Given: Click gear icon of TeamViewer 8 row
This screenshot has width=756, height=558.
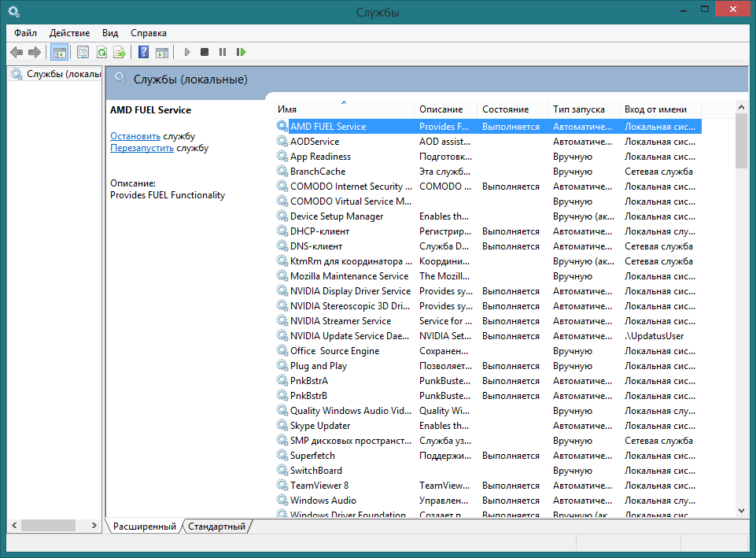Looking at the screenshot, I should tap(282, 485).
